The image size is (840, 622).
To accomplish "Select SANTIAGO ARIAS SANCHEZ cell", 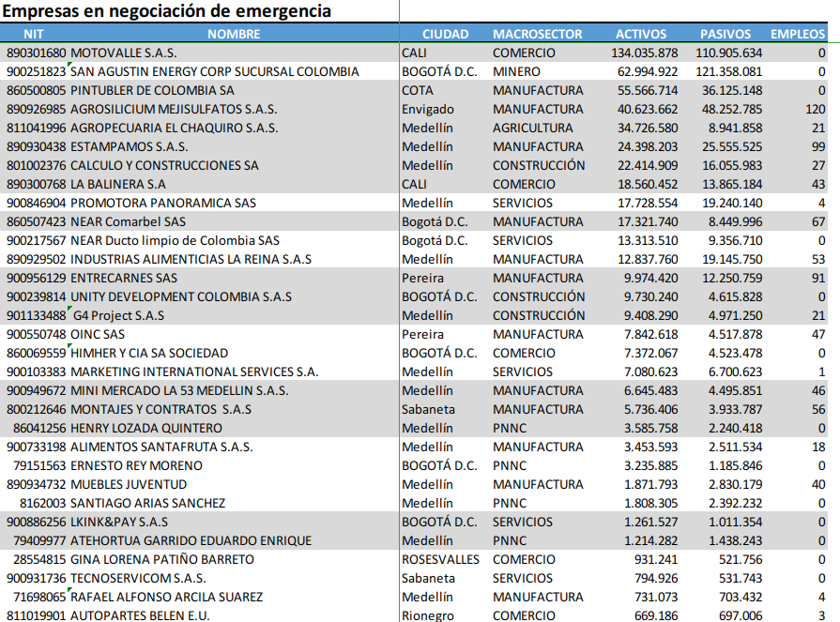I will [x=148, y=503].
